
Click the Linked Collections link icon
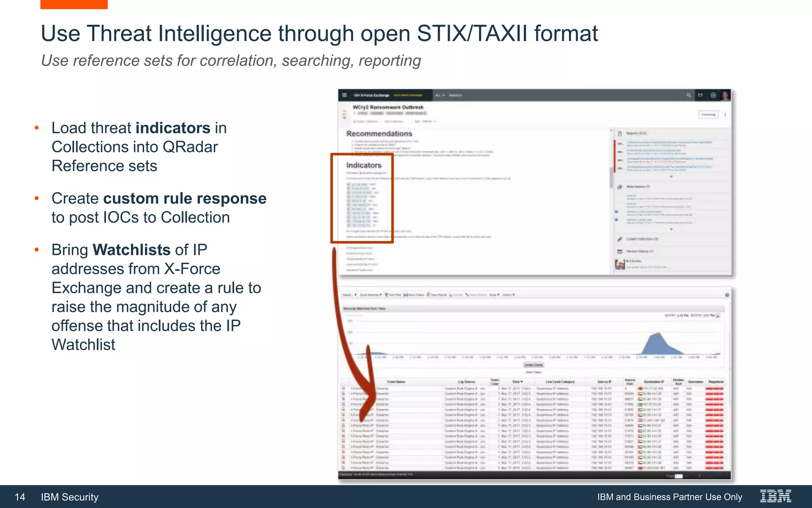pos(620,239)
